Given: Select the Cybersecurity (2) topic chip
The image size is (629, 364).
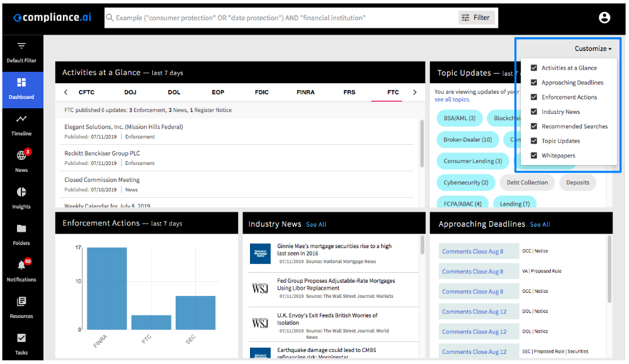Looking at the screenshot, I should coord(466,183).
